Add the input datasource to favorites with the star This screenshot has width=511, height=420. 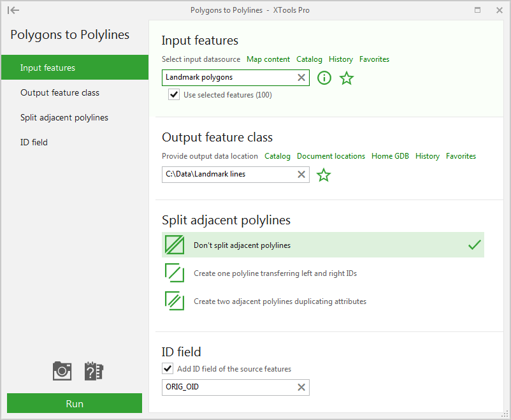pyautogui.click(x=347, y=78)
